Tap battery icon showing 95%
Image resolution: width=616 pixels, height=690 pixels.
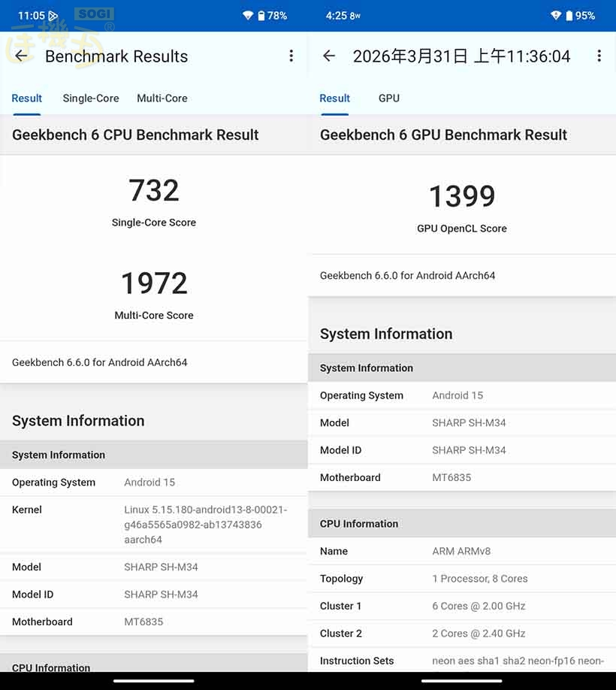pos(569,16)
